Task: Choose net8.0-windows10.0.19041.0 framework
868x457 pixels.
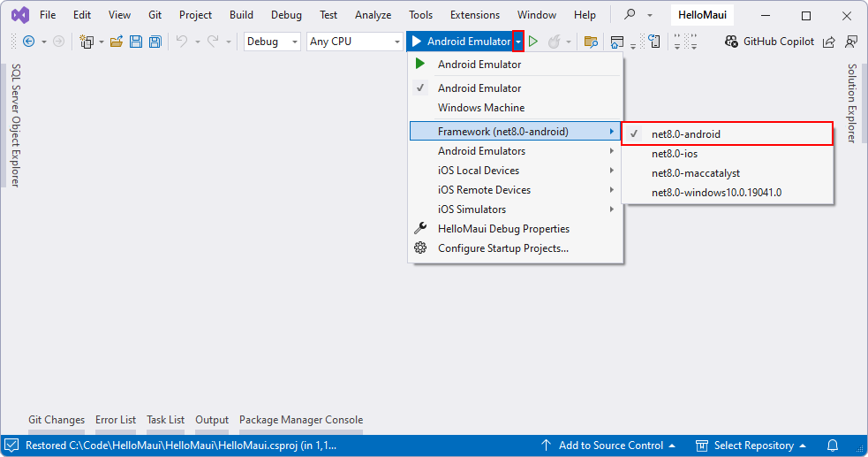Action: [728, 192]
